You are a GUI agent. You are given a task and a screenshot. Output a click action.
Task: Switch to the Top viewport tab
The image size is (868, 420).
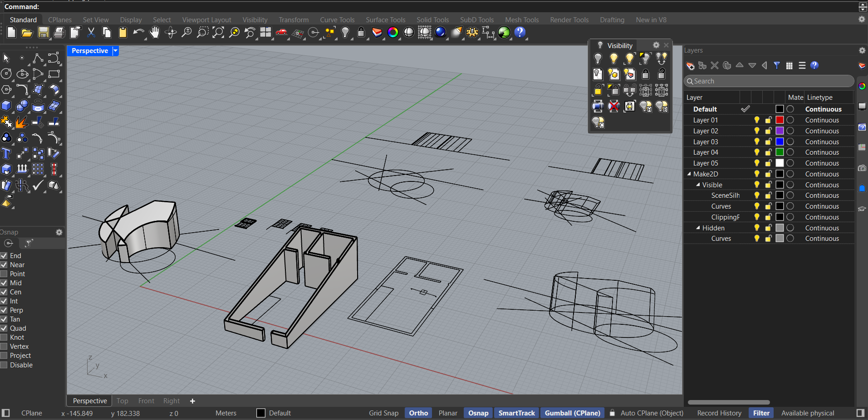point(122,401)
